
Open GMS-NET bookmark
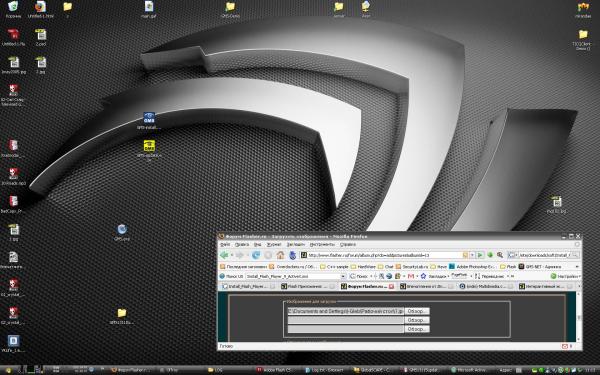click(540, 266)
